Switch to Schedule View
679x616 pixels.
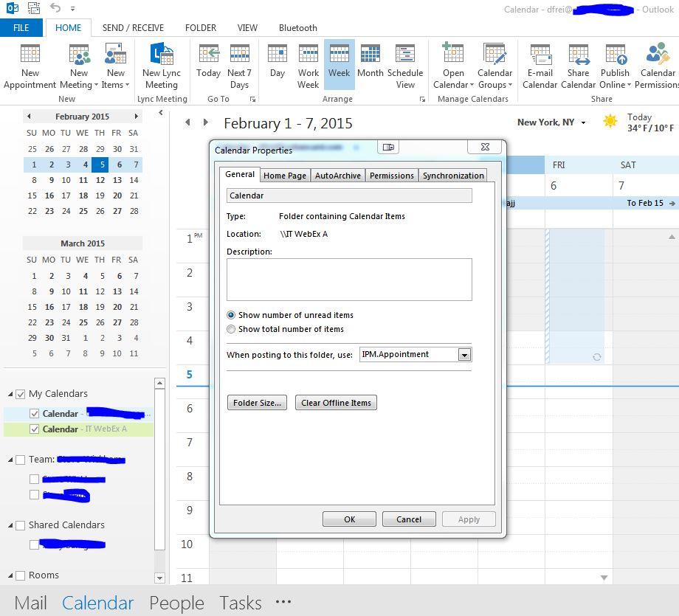(x=405, y=66)
